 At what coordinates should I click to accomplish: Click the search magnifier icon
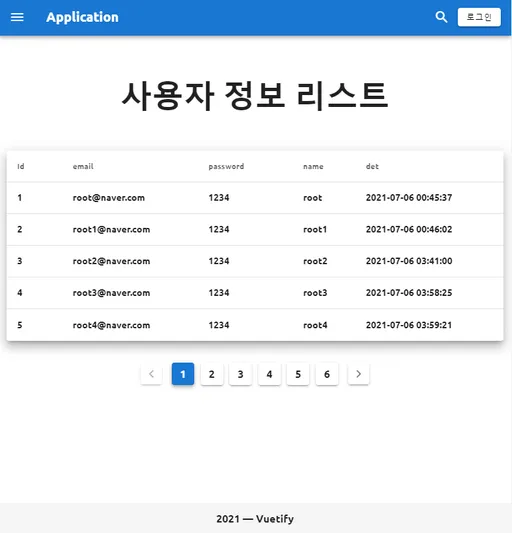point(441,17)
